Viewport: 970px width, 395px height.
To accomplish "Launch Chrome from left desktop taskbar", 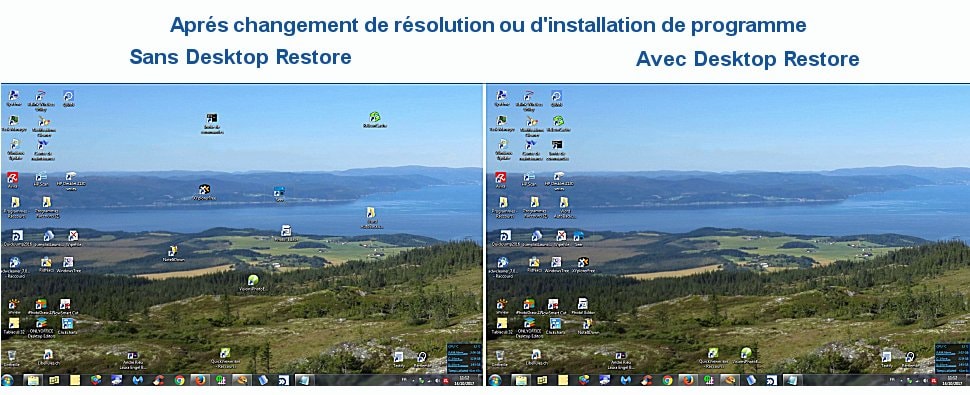I will [x=179, y=380].
